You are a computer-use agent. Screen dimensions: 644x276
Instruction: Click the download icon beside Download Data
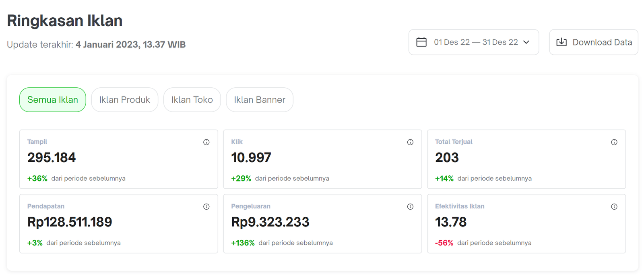pos(561,42)
